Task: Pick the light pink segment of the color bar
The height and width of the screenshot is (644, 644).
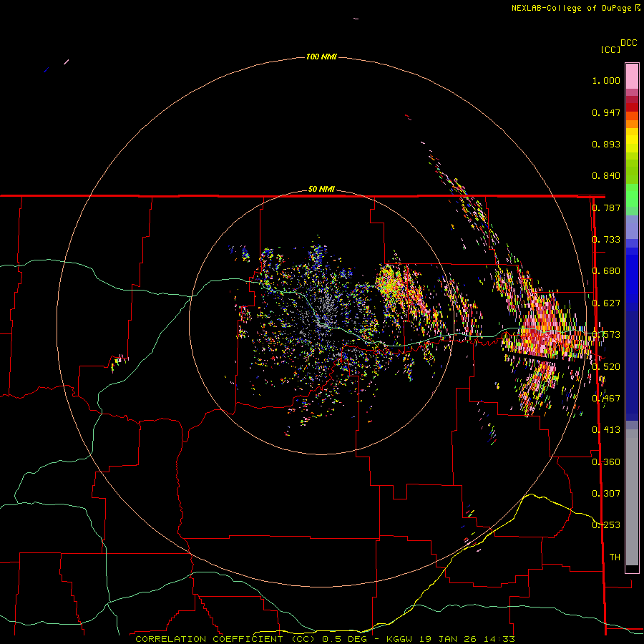Action: click(x=632, y=77)
